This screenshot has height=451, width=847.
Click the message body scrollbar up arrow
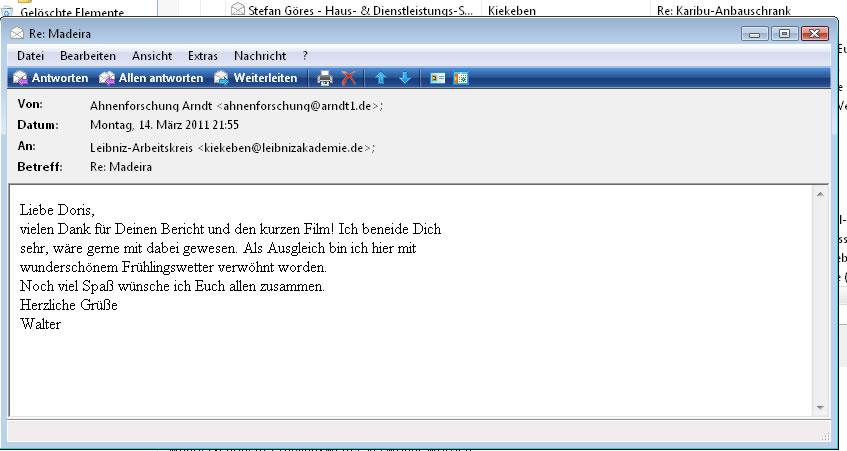(x=820, y=193)
